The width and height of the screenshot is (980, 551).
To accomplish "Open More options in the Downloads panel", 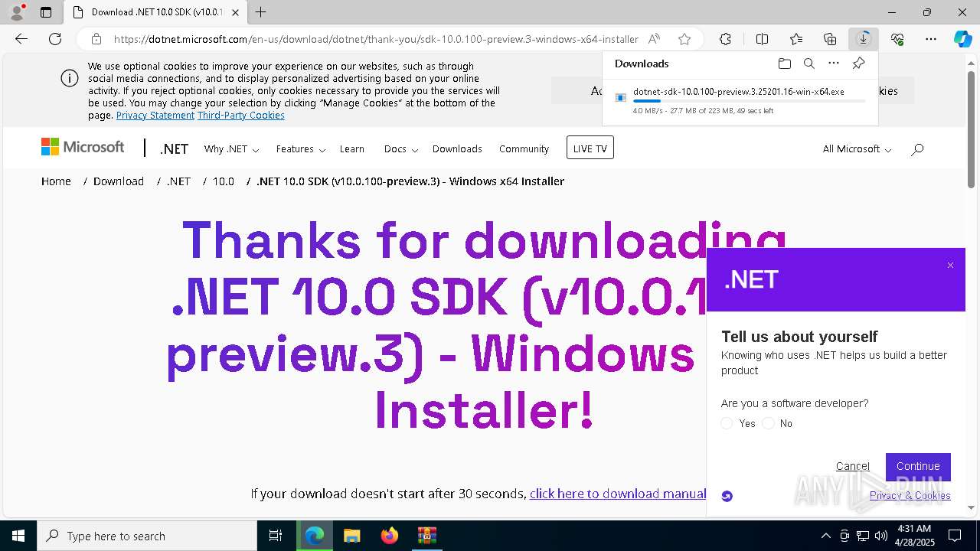I will 834,64.
